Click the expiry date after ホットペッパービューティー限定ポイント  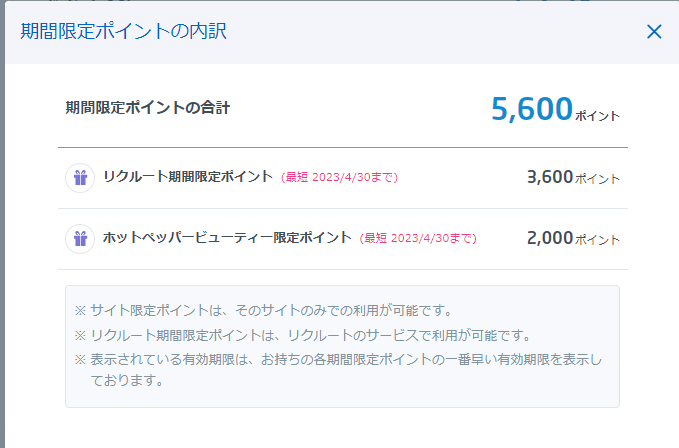[x=418, y=239]
